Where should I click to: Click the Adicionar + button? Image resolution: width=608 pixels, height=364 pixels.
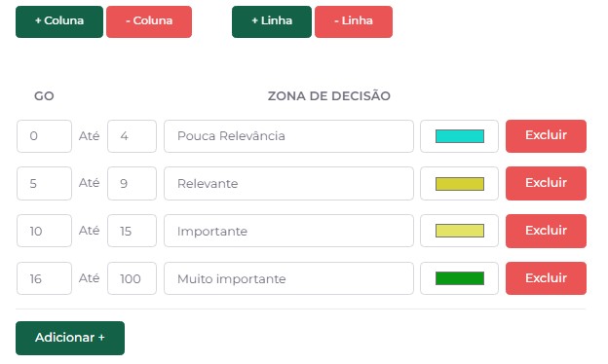pos(70,338)
